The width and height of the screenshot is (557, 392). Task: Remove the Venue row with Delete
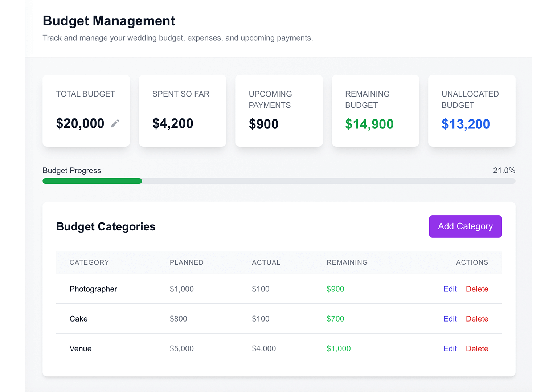tap(477, 348)
